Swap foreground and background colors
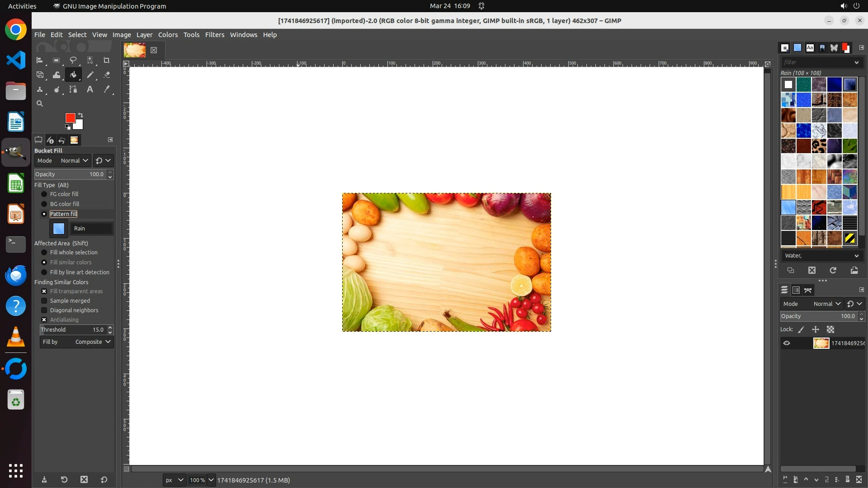Image resolution: width=868 pixels, height=488 pixels. [80, 115]
